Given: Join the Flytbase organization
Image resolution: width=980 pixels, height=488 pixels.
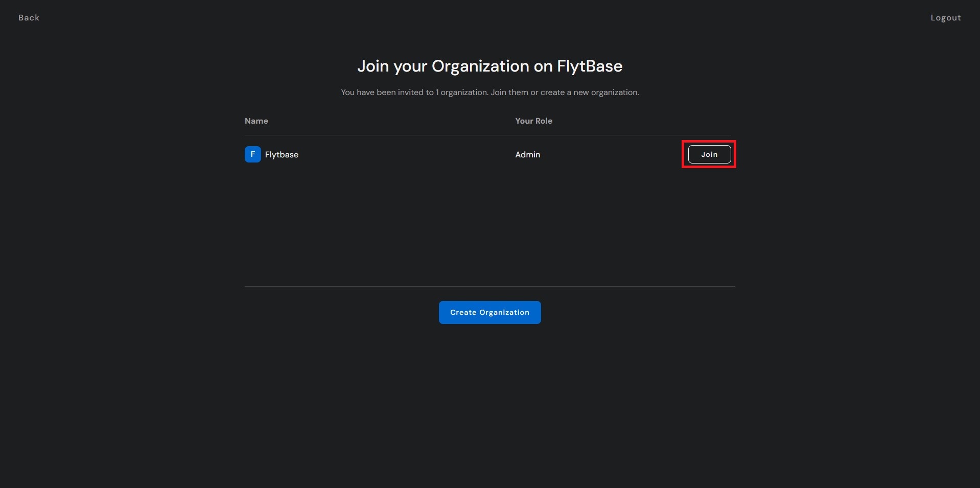Looking at the screenshot, I should pos(709,154).
